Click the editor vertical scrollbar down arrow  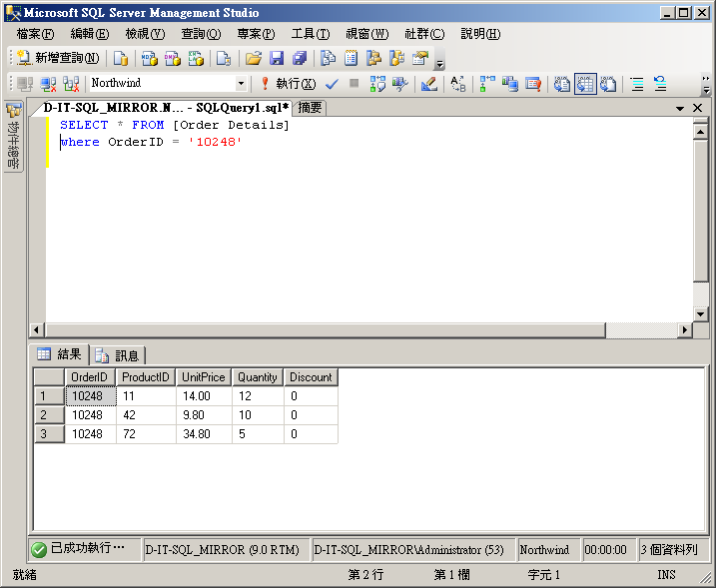[x=700, y=314]
